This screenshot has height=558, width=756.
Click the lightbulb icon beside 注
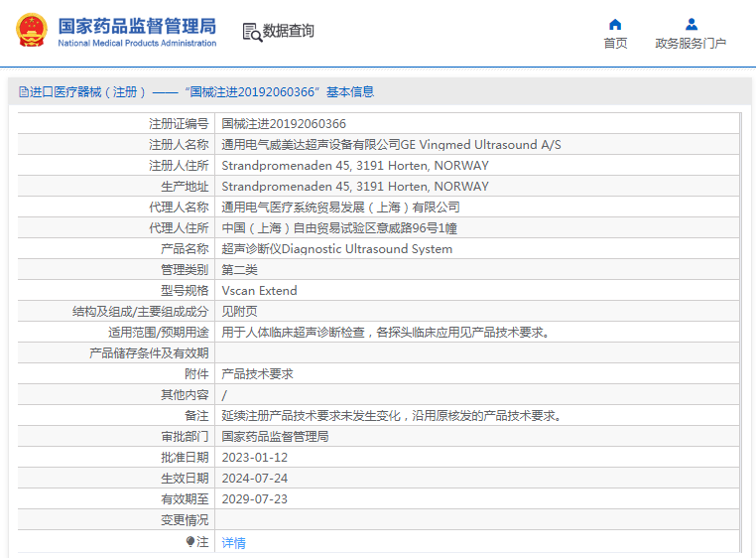click(x=190, y=541)
